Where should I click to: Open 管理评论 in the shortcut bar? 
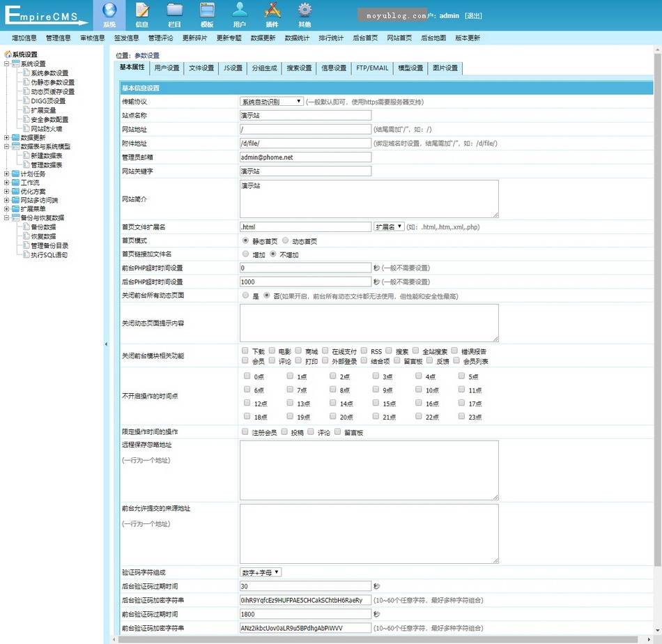(161, 38)
